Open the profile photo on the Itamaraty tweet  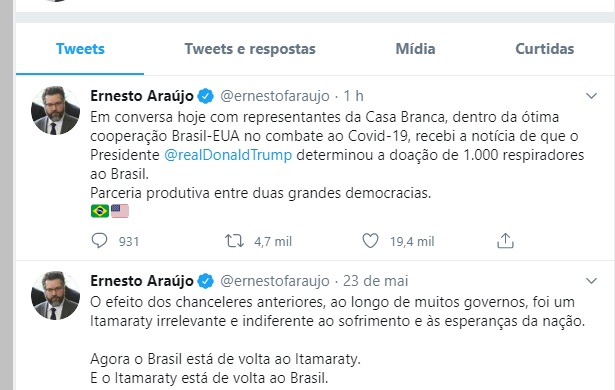(55, 295)
